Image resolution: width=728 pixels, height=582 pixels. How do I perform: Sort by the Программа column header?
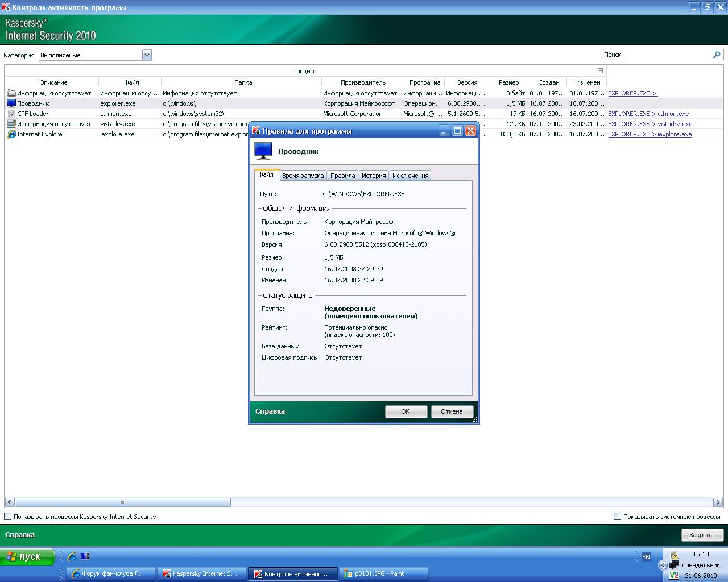pos(423,82)
